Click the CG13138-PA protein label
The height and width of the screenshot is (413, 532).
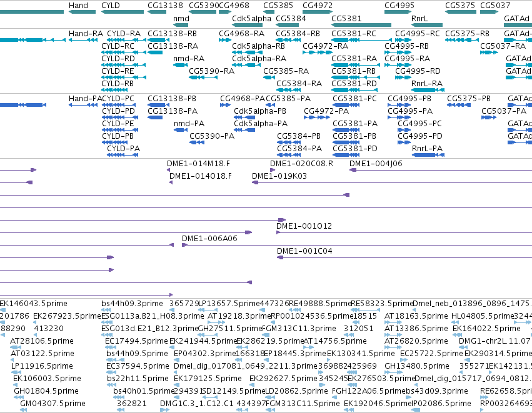pos(173,111)
